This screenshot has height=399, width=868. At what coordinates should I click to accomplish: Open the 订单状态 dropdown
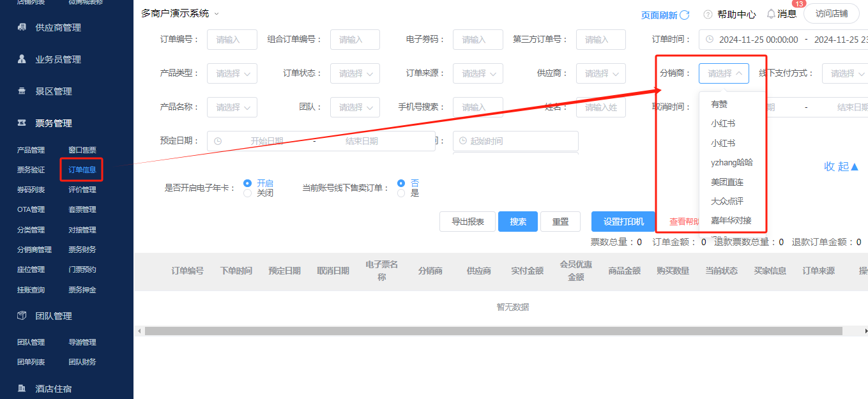coord(354,73)
